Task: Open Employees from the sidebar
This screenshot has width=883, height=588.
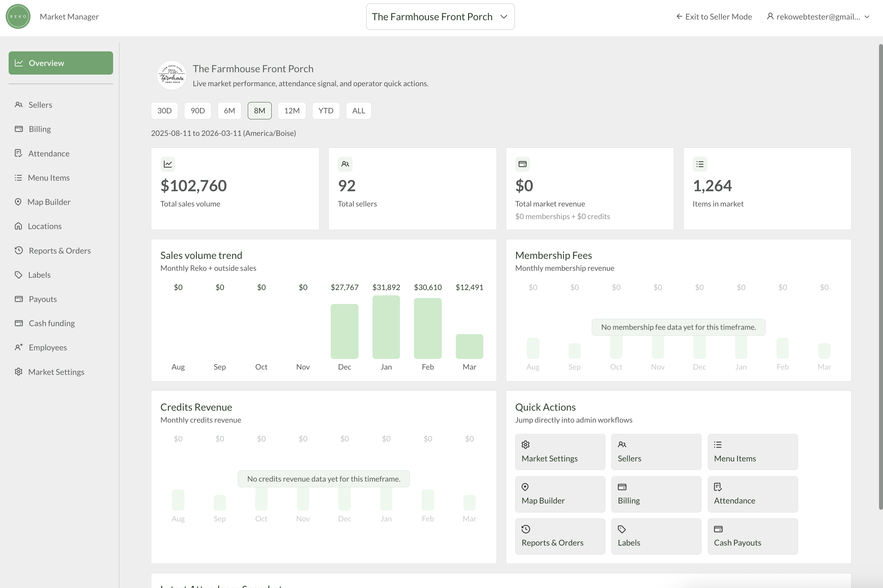Action: [x=61, y=347]
